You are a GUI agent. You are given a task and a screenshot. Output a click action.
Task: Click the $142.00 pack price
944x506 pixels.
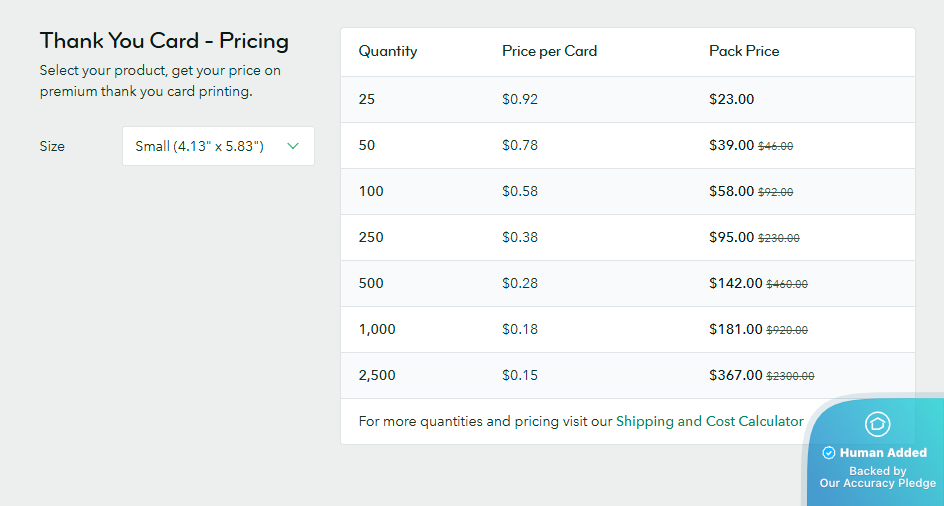click(x=735, y=283)
